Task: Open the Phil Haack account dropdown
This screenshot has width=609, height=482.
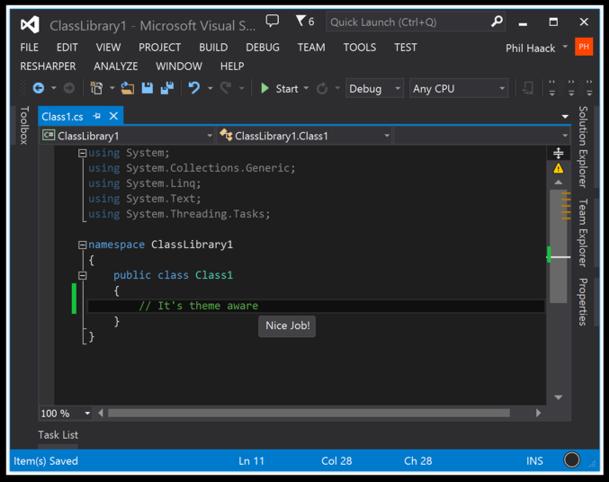Action: pyautogui.click(x=565, y=47)
